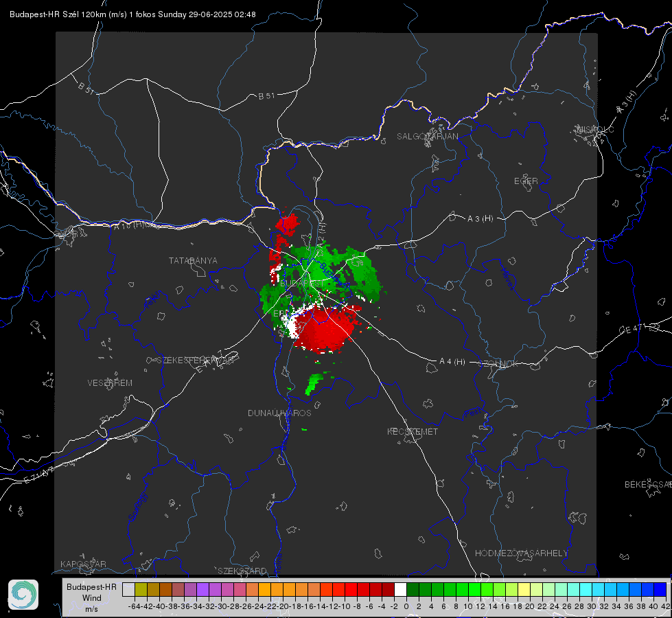672x618 pixels.
Task: Click the green echo patch north of Dunaujvaros
Action: (314, 383)
